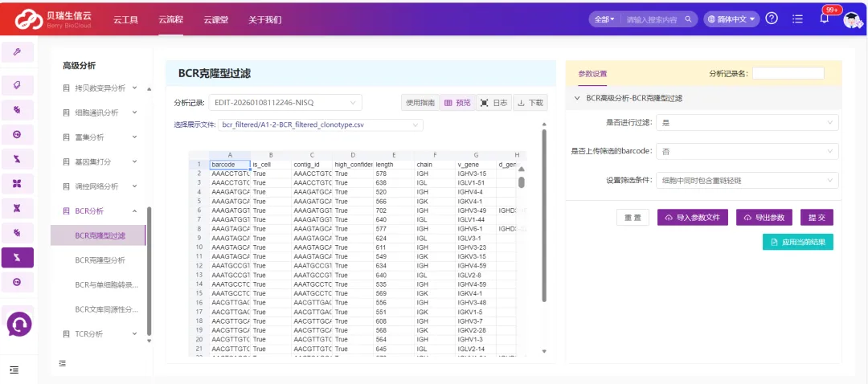The height and width of the screenshot is (384, 868).
Task: Open the 简体中文 language dropdown
Action: pyautogui.click(x=731, y=19)
